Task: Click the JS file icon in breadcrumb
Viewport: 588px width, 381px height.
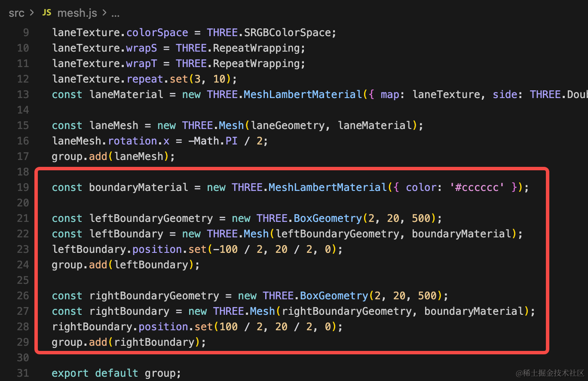Action: point(46,13)
